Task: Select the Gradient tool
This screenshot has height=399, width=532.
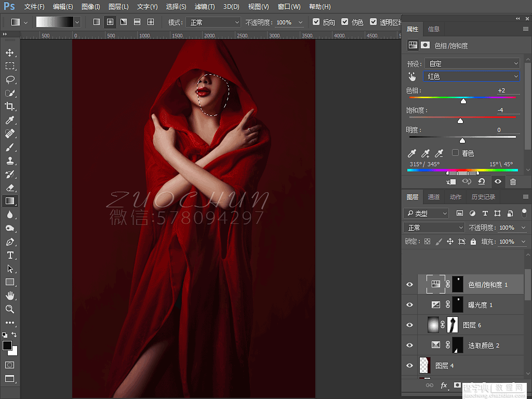Action: (x=9, y=201)
